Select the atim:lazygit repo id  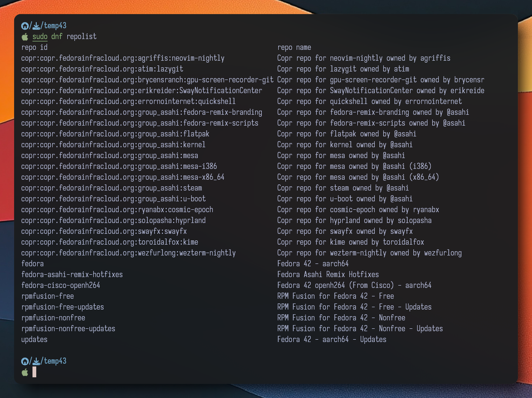[102, 69]
